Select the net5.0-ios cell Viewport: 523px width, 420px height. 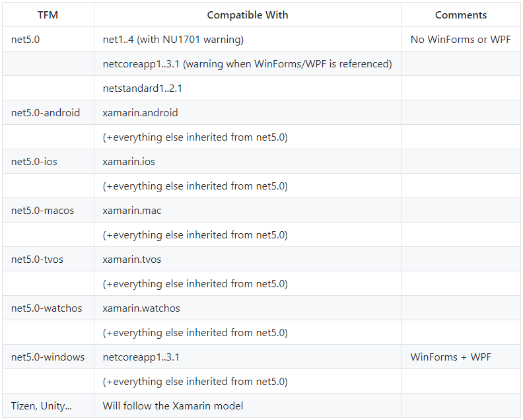(34, 162)
